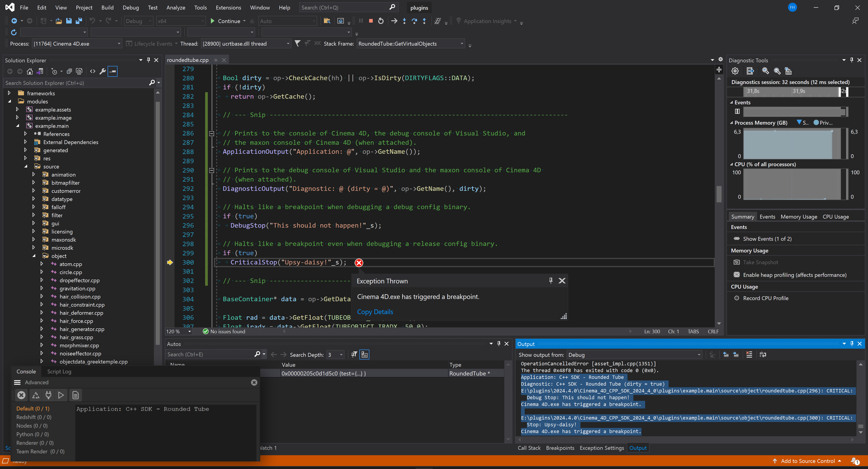The width and height of the screenshot is (868, 469).
Task: Click the Stop Debugging red square icon
Action: (x=371, y=21)
